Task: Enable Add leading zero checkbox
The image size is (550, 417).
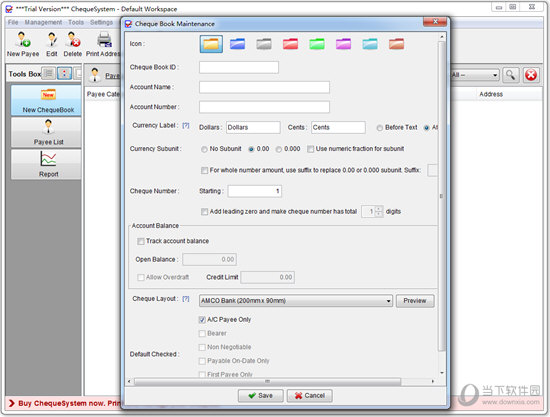Action: pos(204,211)
